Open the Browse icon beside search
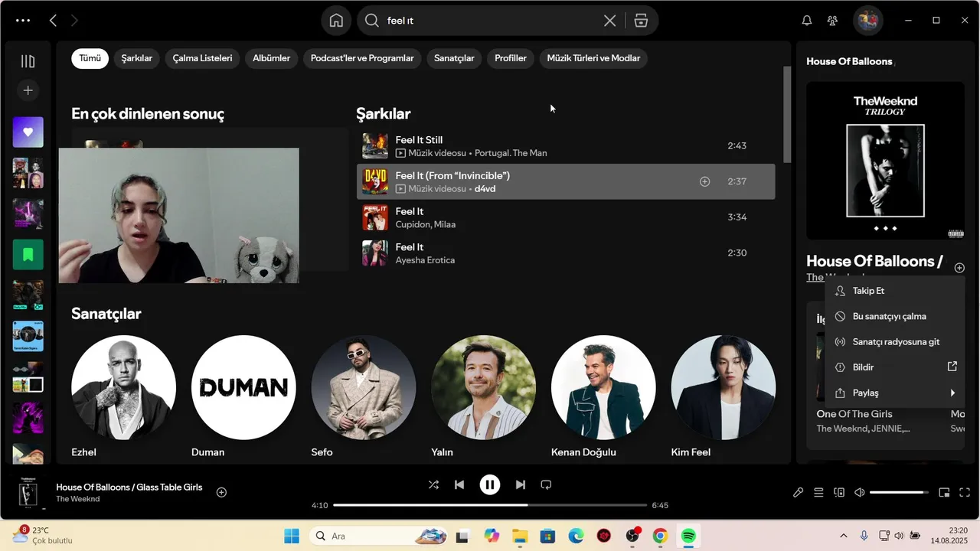 [642, 21]
